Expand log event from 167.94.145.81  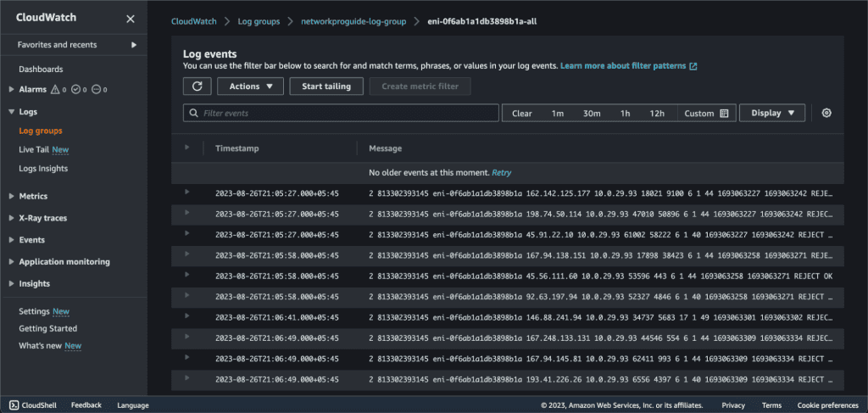187,357
